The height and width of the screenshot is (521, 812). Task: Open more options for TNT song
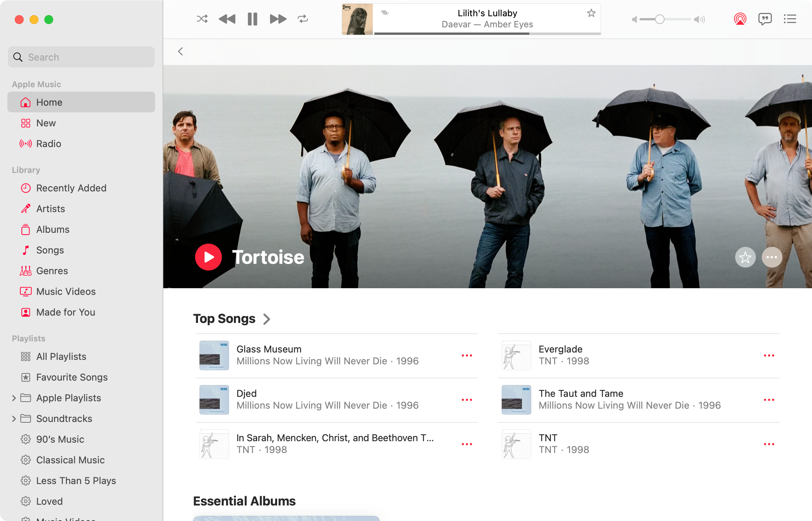769,444
